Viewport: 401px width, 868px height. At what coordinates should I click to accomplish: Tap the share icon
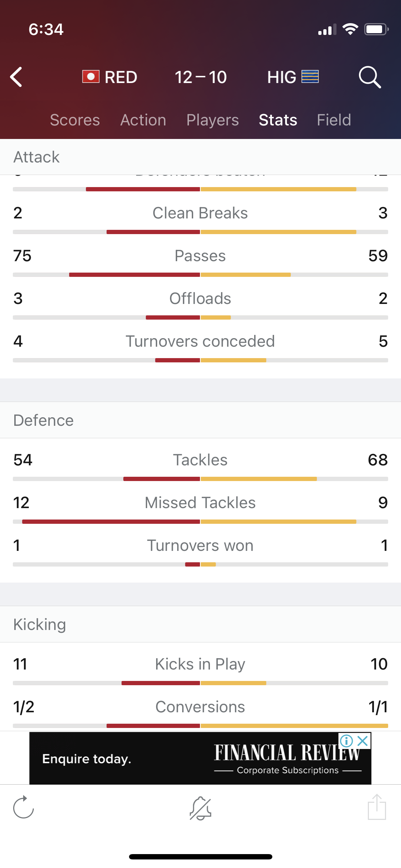coord(377,807)
